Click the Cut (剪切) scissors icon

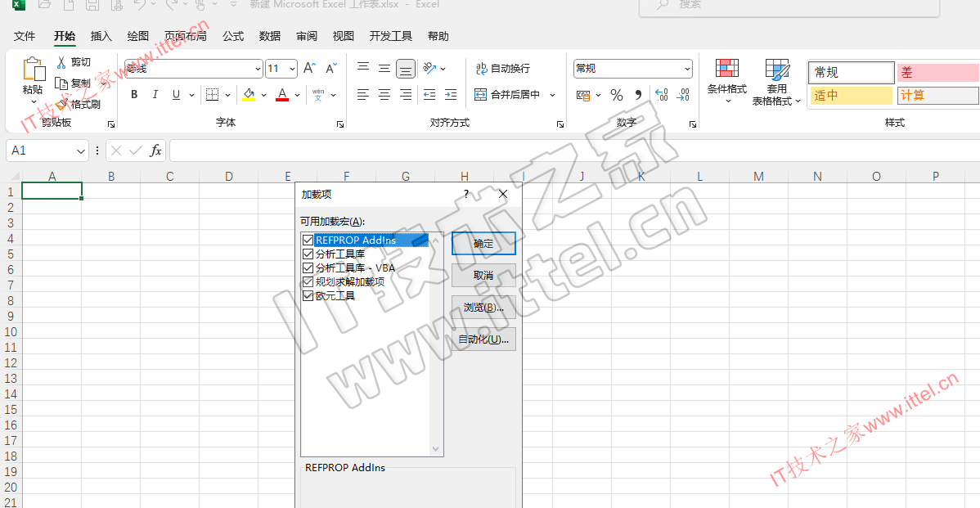point(61,62)
